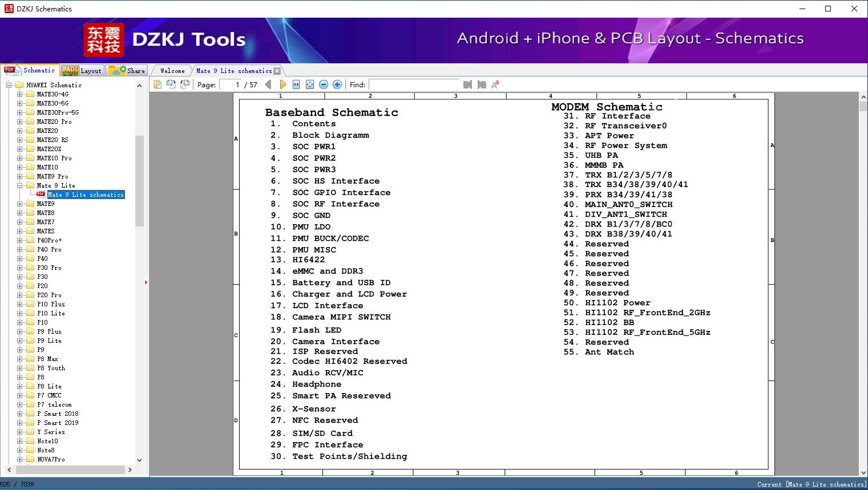This screenshot has width=868, height=490.
Task: Click the P40 Pro folder icon
Action: pyautogui.click(x=30, y=249)
